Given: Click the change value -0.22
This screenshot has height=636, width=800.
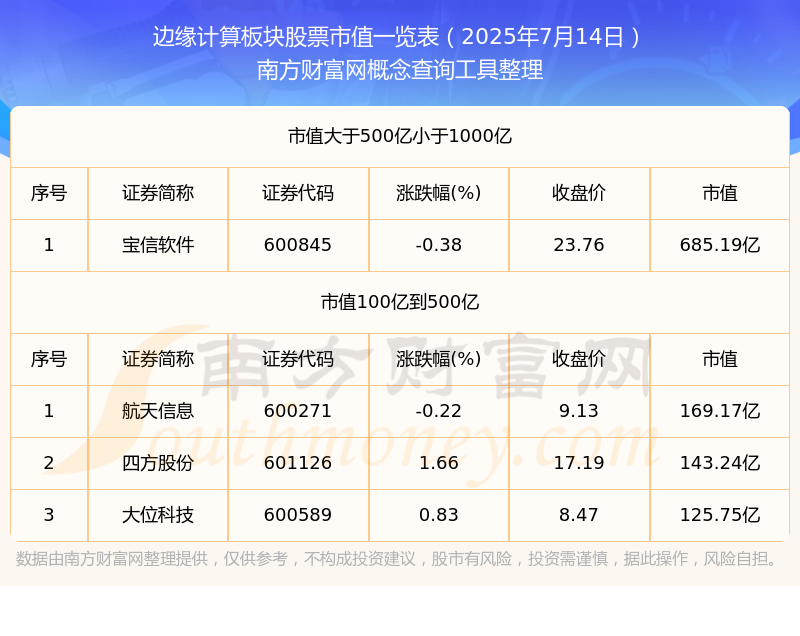Looking at the screenshot, I should [438, 411].
